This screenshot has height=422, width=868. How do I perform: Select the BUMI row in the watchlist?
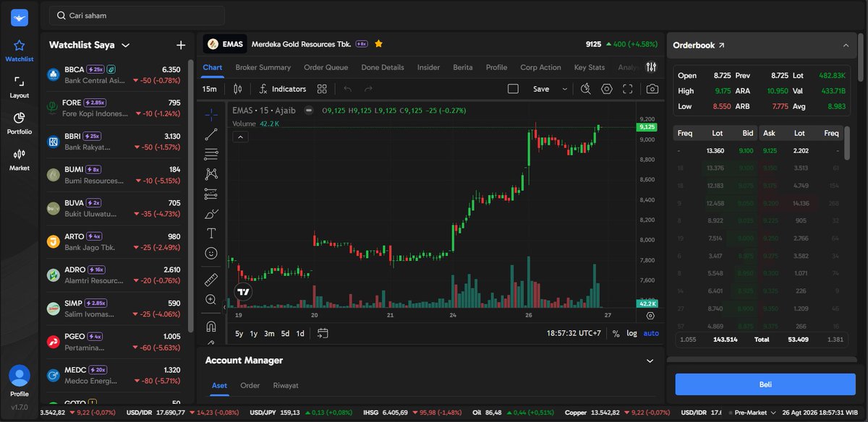click(x=115, y=175)
